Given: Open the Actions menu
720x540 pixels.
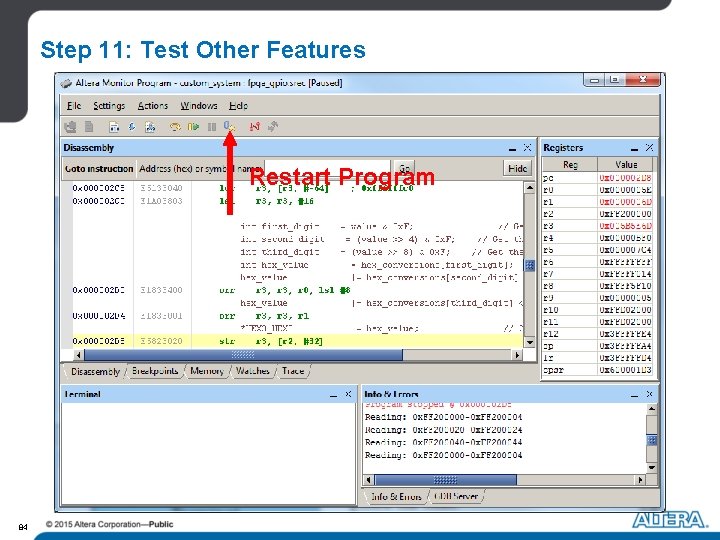Looking at the screenshot, I should coord(153,106).
